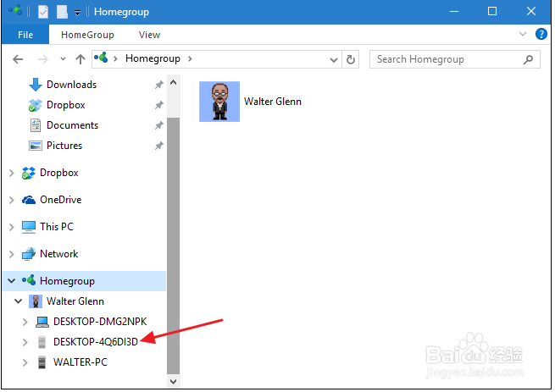Click the search magnifier icon
The width and height of the screenshot is (555, 392).
(x=528, y=59)
